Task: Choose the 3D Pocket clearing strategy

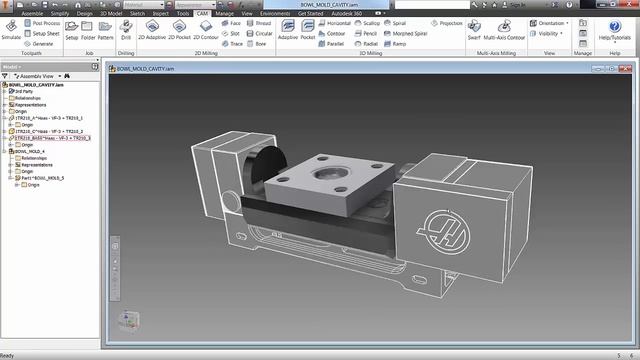Action: (308, 30)
